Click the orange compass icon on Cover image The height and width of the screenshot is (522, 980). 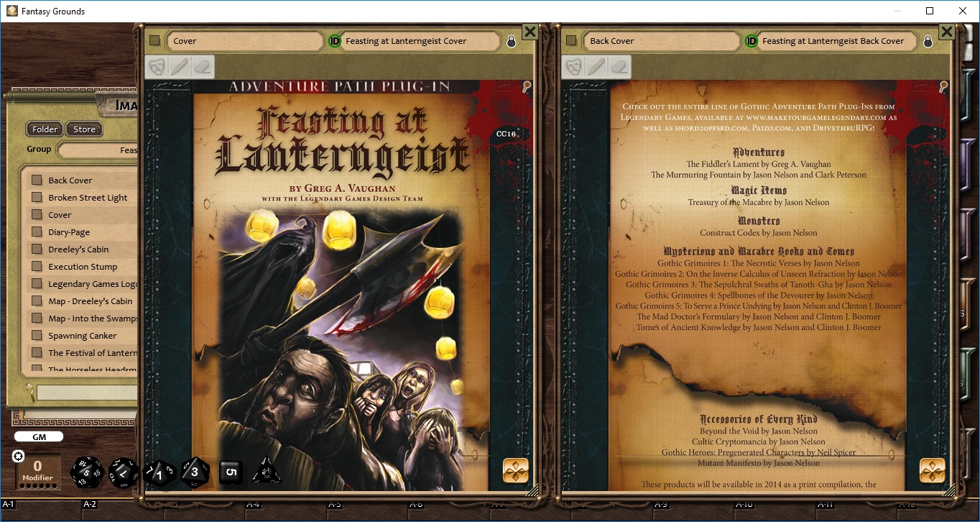point(516,471)
